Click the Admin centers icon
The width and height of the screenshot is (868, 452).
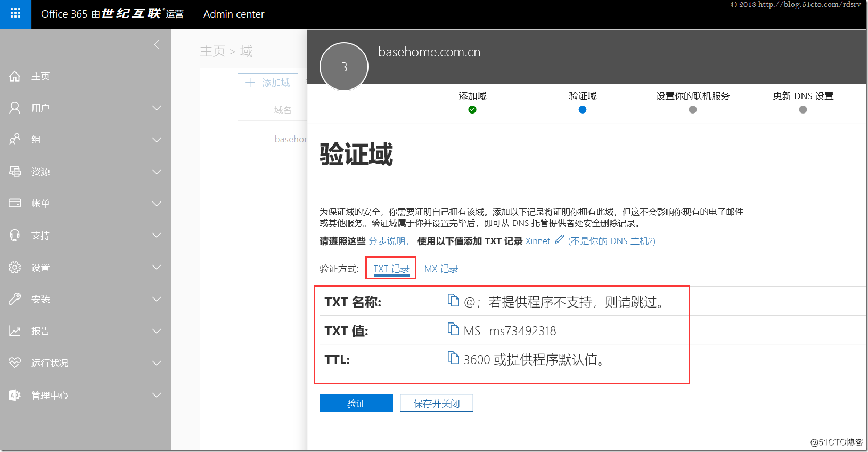tap(15, 395)
